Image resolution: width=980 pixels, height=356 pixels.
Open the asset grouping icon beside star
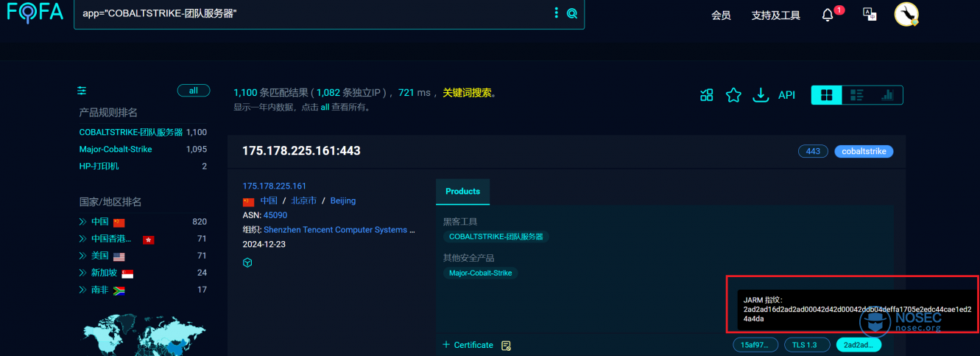[x=707, y=94]
